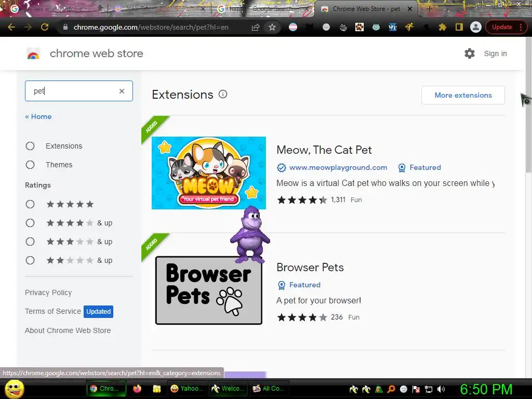This screenshot has height=399, width=532.
Task: Click the lock icon in the address bar
Action: point(65,27)
